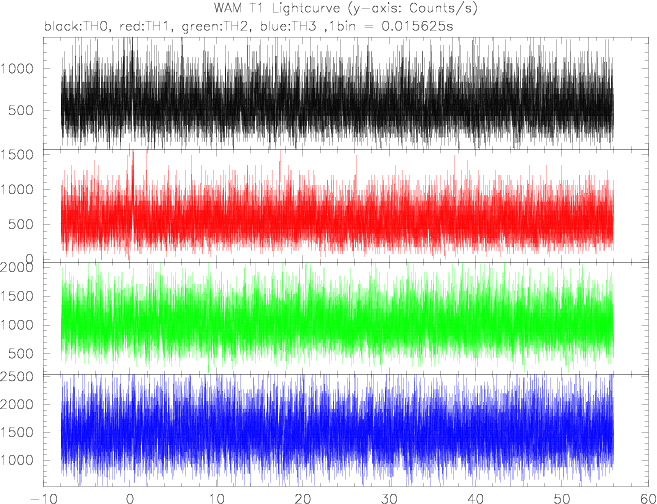Click the x-axis label "40"

pos(475,499)
